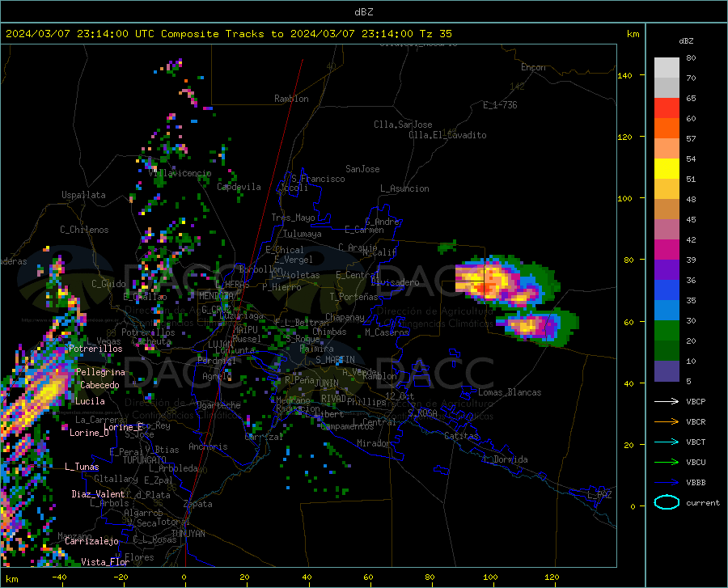728x588 pixels.
Task: Click the Catitas label
Action: (x=461, y=436)
